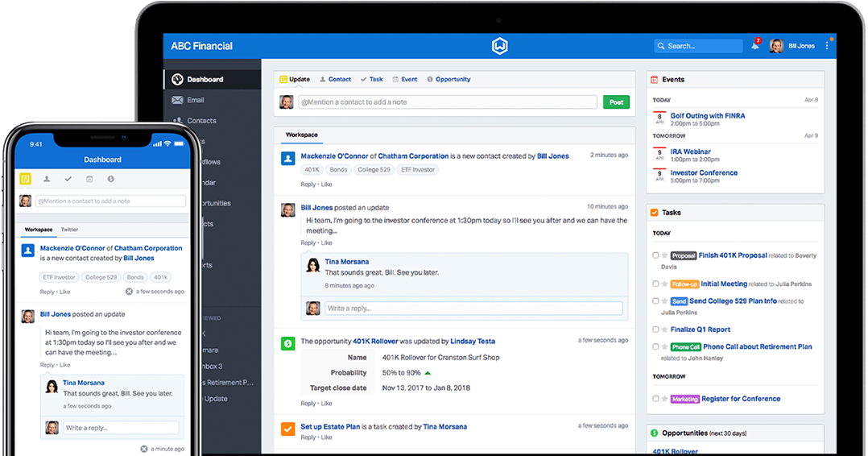Select the Workspace tab on laptop
This screenshot has width=868, height=456.
(x=302, y=135)
